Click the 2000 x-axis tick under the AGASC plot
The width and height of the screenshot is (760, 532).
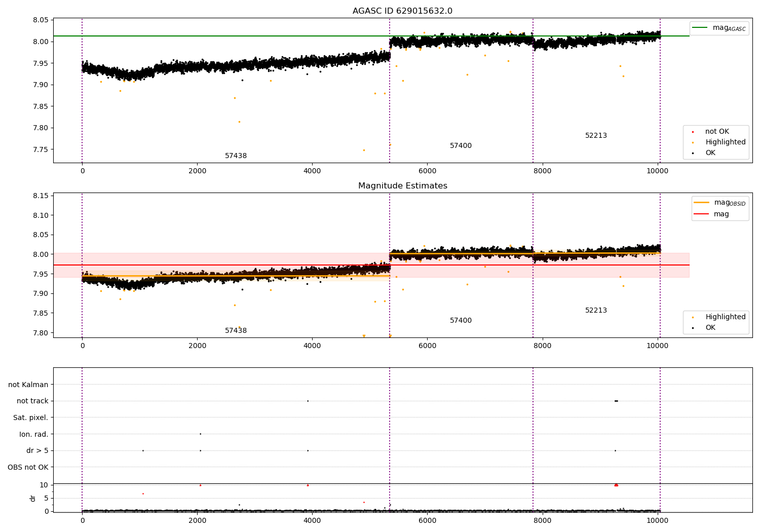coord(197,171)
